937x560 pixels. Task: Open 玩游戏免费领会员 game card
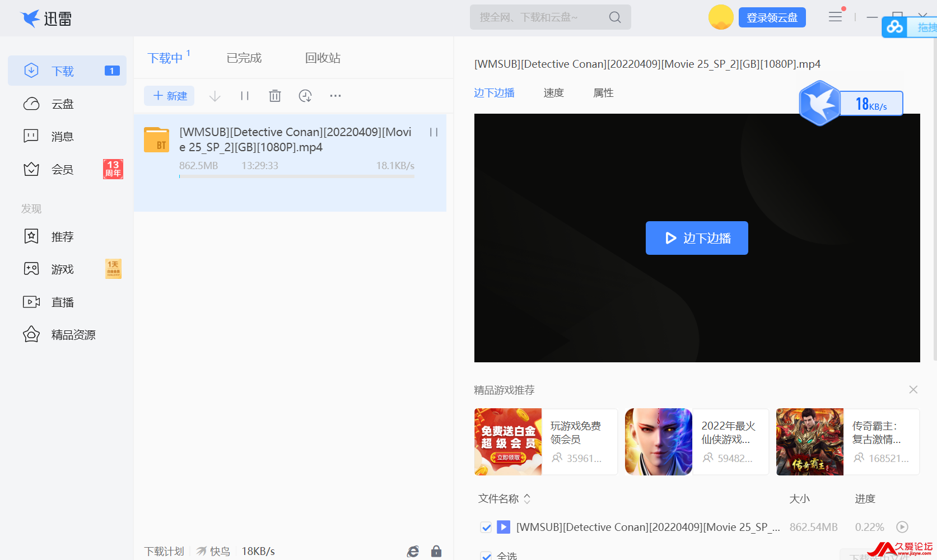[x=546, y=442]
